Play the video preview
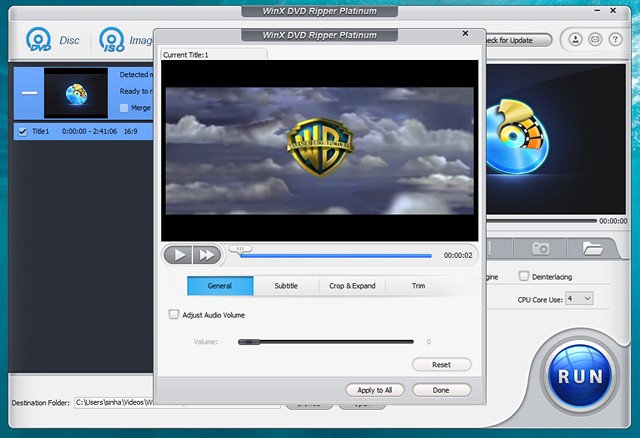The image size is (640, 438). pyautogui.click(x=178, y=255)
